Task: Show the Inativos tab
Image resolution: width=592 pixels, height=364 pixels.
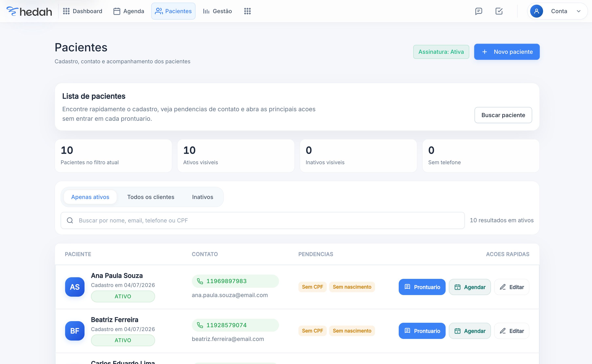Action: 203,197
